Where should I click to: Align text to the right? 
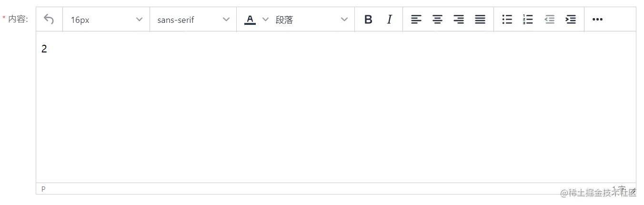coord(459,20)
